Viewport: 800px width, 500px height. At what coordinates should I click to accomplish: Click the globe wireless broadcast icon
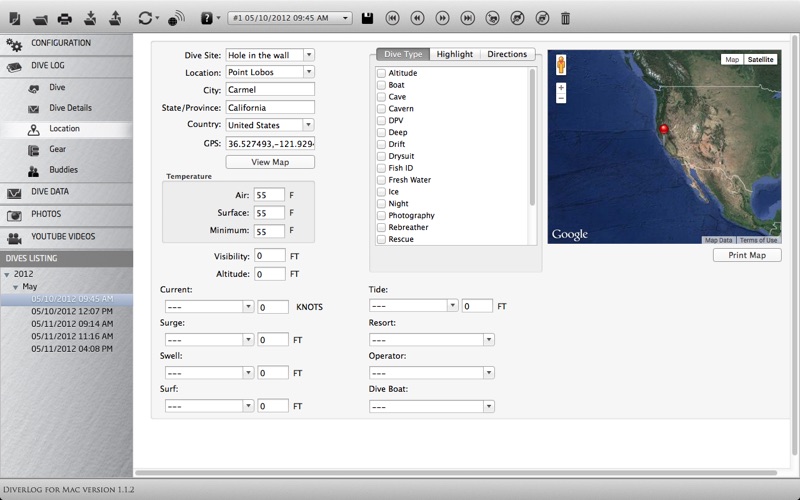tap(177, 19)
